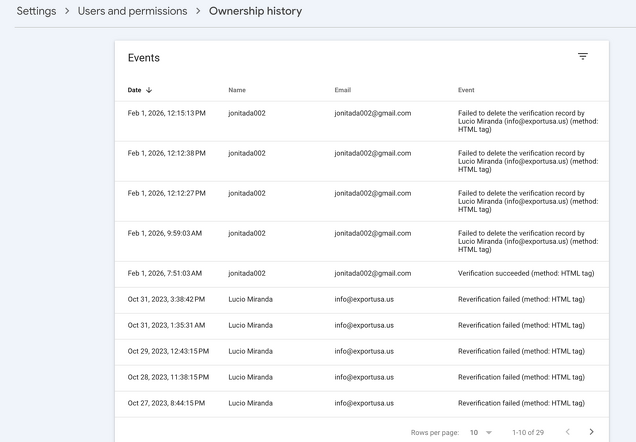Click the Email column header
This screenshot has height=442, width=636.
click(x=343, y=90)
